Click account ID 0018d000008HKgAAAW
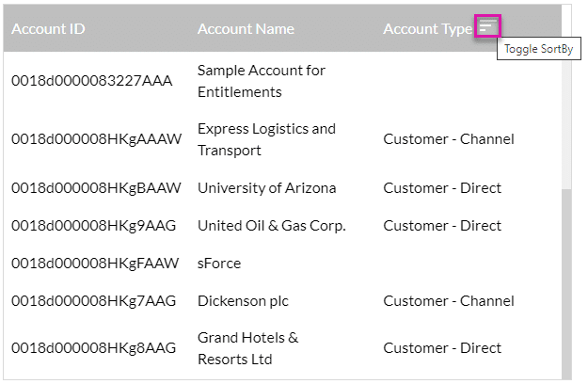588x384 pixels. 96,139
